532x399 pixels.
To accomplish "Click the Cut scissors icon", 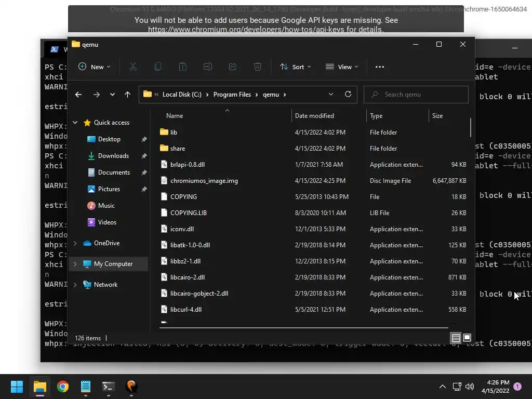I will pos(132,67).
